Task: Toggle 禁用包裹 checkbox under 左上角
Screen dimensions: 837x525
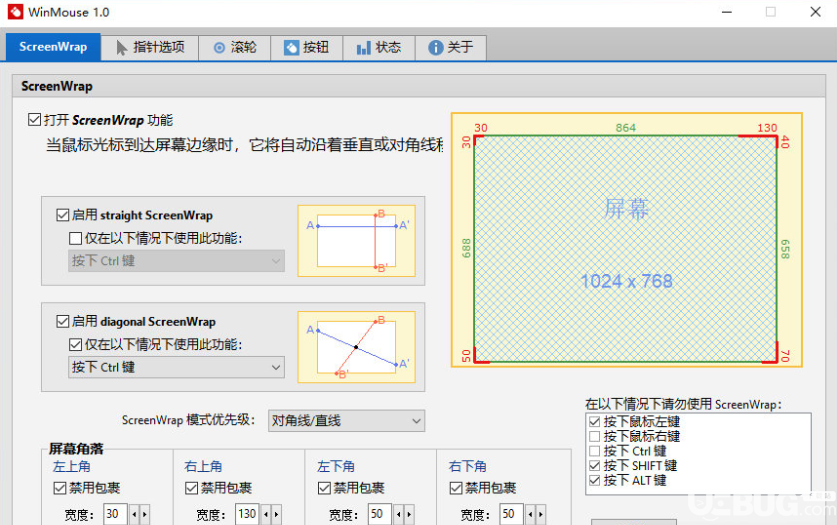Action: point(59,488)
